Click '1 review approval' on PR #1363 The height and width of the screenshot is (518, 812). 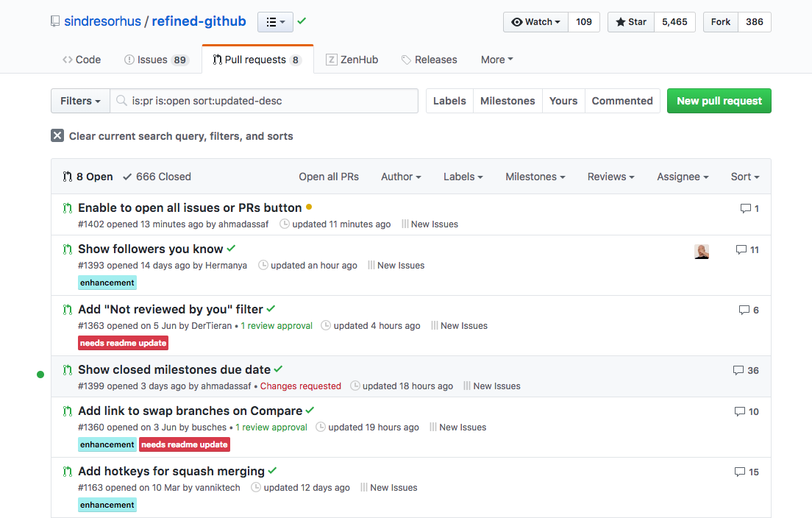tap(277, 326)
